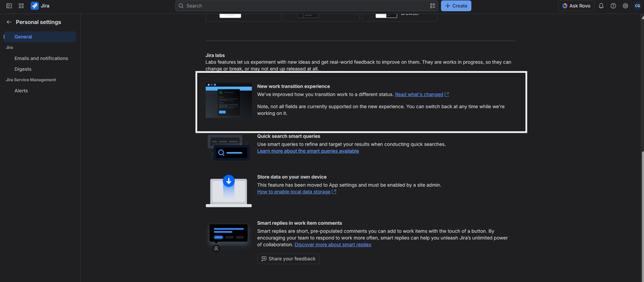The width and height of the screenshot is (644, 282).
Task: Collapse the sidebar using the panel icon
Action: click(9, 6)
